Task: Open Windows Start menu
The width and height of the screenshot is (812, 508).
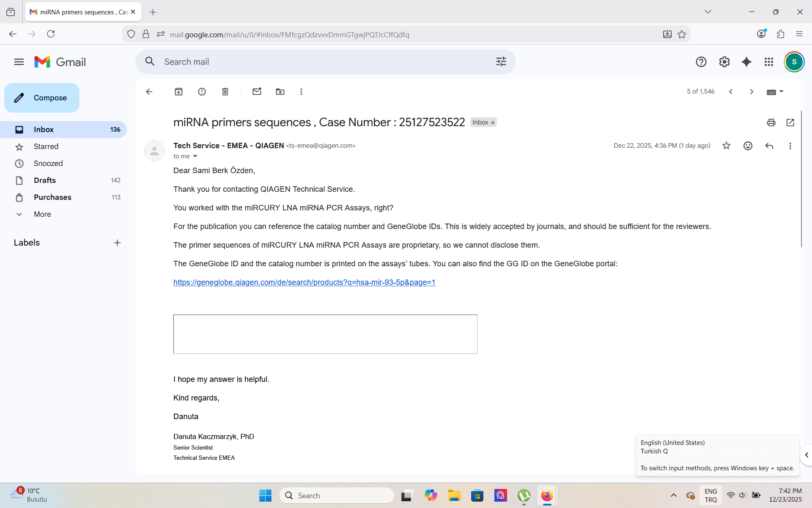Action: 265,495
